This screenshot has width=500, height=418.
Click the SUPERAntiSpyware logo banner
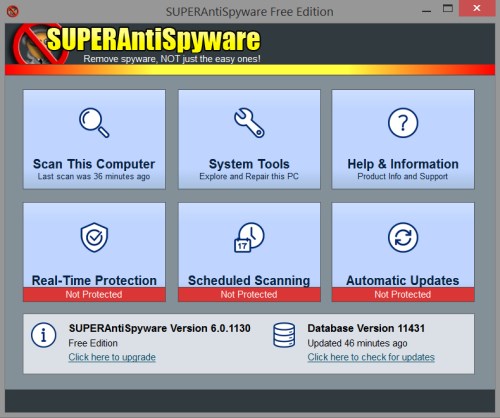[x=137, y=43]
